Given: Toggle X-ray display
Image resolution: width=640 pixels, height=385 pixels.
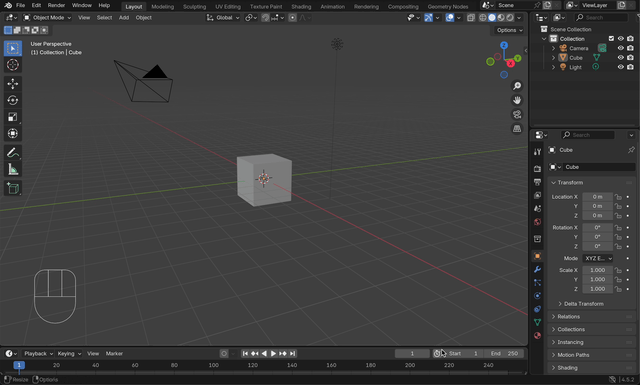Looking at the screenshot, I should click(x=471, y=18).
